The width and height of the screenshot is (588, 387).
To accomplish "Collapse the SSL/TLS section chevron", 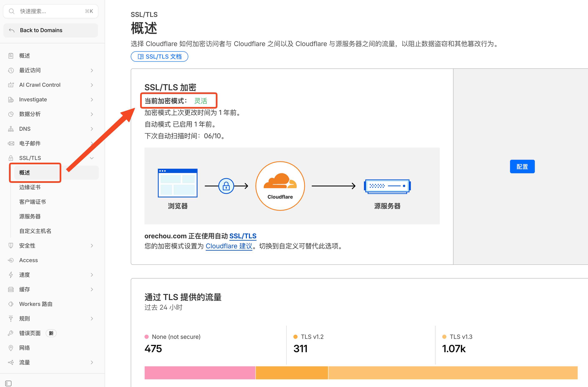I will pyautogui.click(x=92, y=158).
